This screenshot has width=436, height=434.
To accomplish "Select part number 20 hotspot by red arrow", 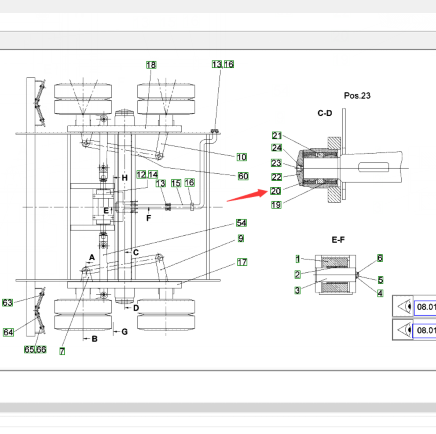I will pos(276,191).
